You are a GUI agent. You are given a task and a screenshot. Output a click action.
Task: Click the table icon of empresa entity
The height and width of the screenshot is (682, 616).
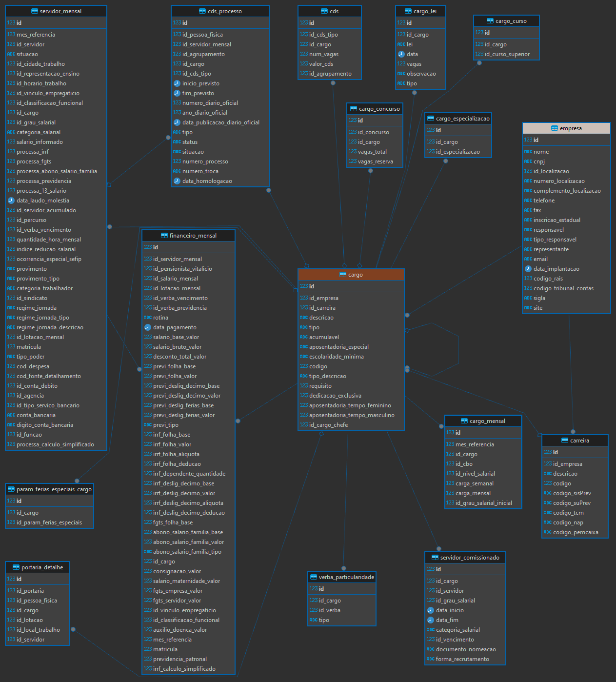click(x=555, y=128)
